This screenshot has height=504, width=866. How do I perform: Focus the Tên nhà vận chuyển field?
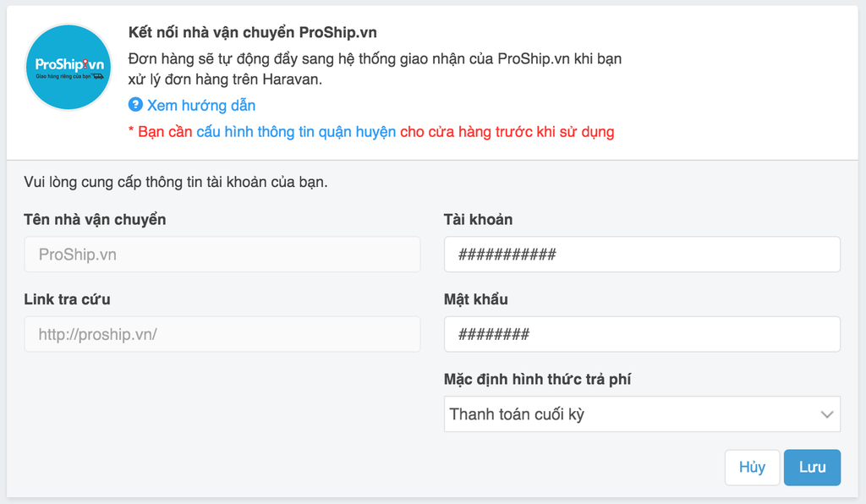[x=222, y=255]
